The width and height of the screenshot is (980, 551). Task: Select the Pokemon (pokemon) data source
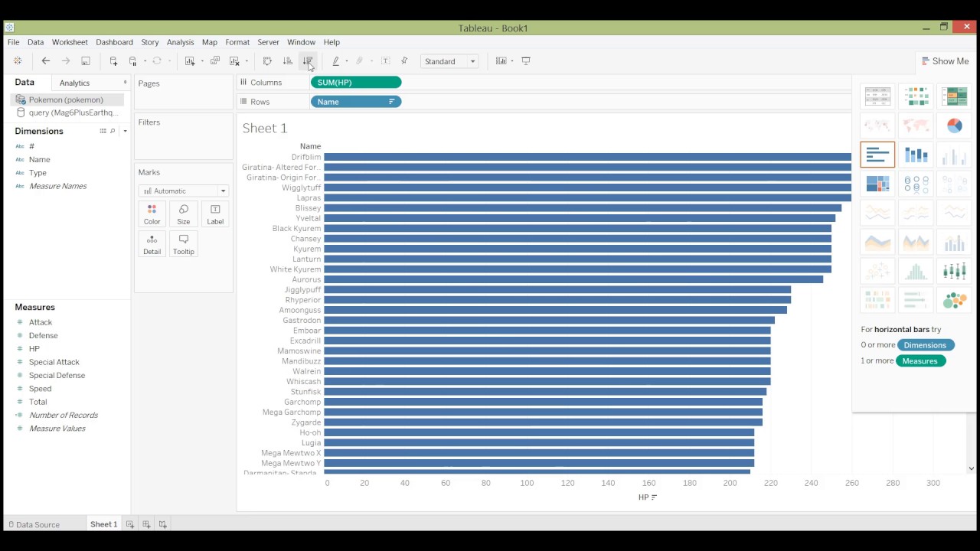pyautogui.click(x=67, y=99)
